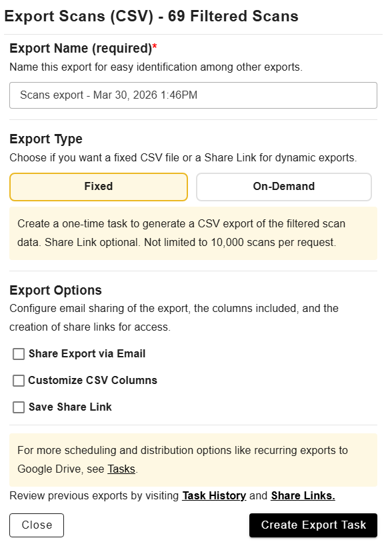
Task: Enable the Save Share Link option
Action: (x=19, y=407)
